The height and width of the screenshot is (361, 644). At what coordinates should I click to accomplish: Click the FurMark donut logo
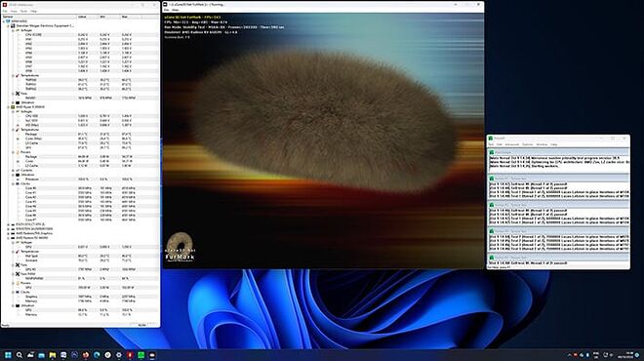180,242
